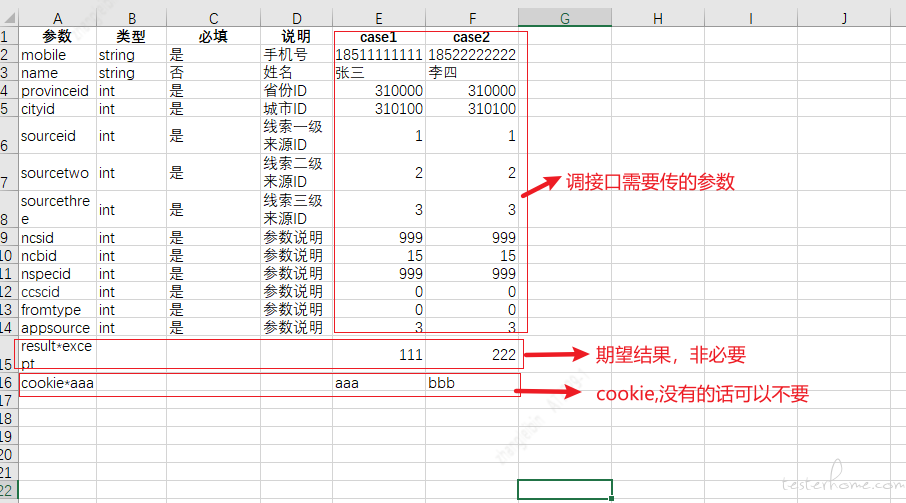Click cell with value 18522222222
This screenshot has height=503, width=906.
(472, 54)
